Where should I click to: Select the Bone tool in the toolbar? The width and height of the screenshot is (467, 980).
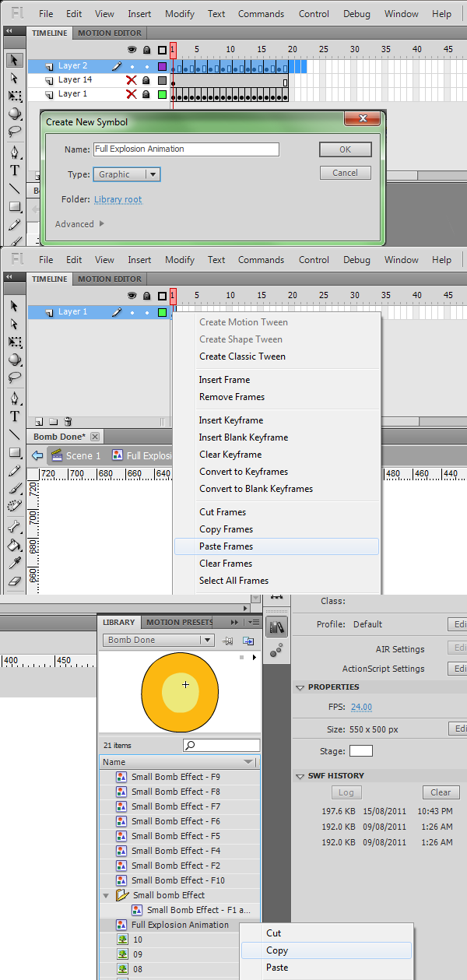point(14,525)
